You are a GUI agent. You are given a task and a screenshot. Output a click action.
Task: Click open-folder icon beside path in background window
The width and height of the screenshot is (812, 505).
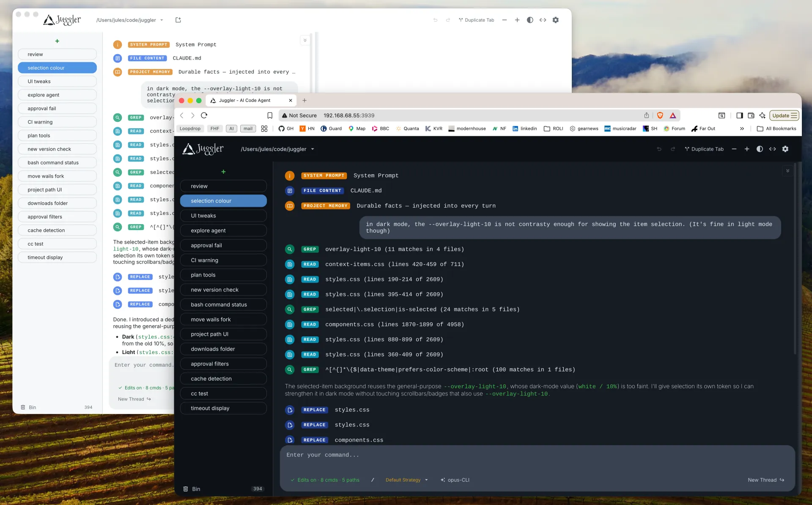[178, 20]
